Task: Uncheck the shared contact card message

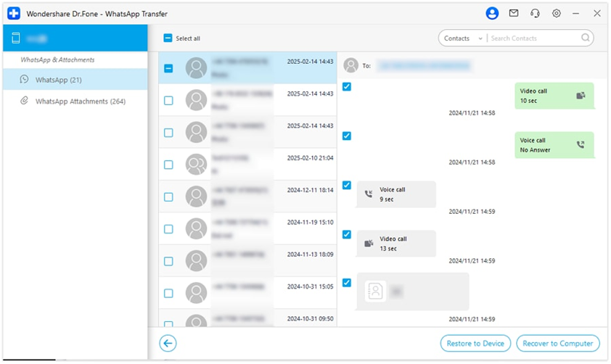Action: point(346,282)
